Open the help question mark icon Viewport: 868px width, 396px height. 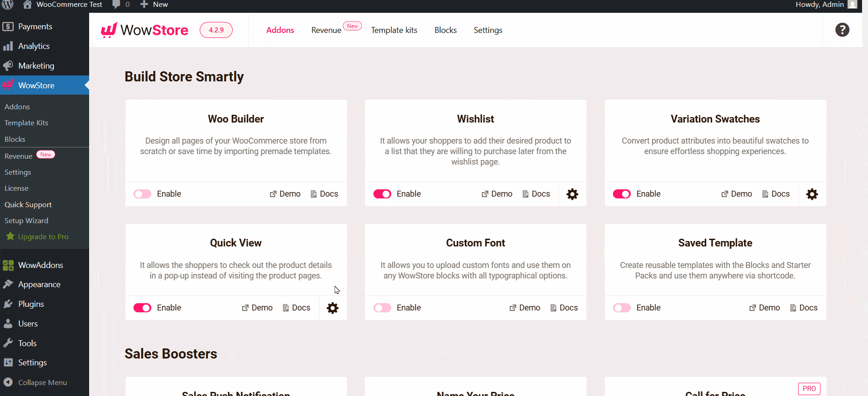point(842,30)
